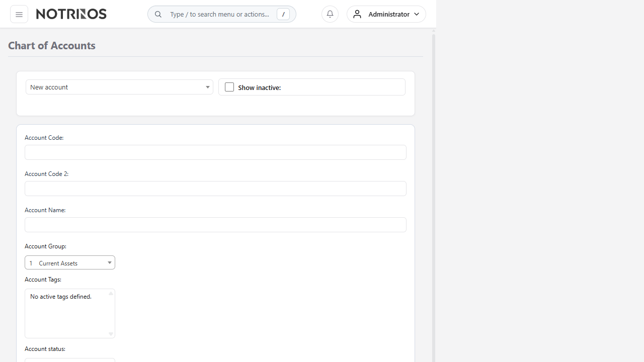Image resolution: width=644 pixels, height=362 pixels.
Task: Open the Account Group Current Assets dropdown
Action: click(x=70, y=262)
